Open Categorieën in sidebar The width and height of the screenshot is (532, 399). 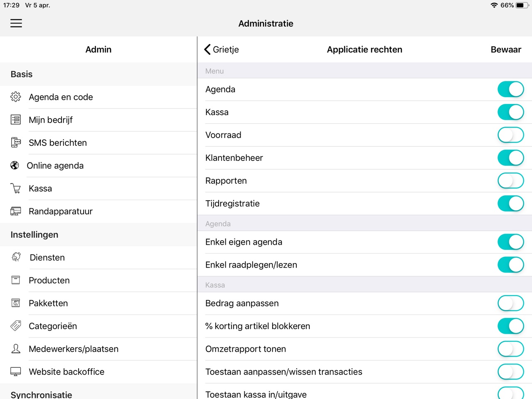[99, 326]
